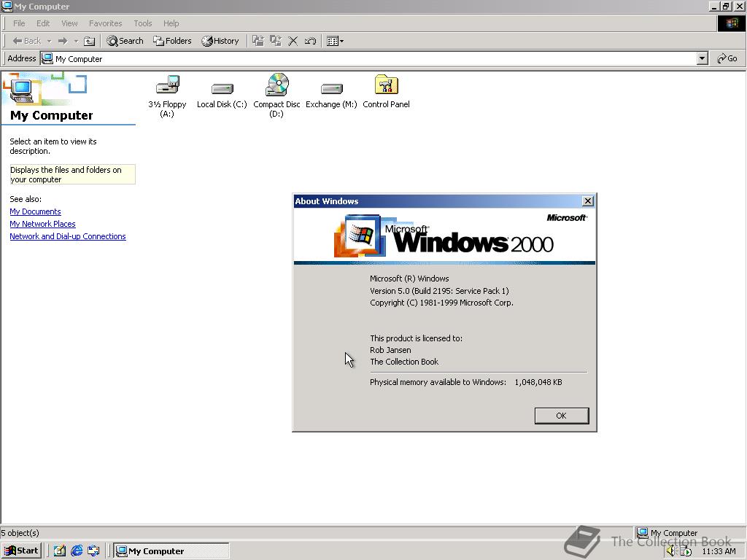Expand the Back history dropdown arrow
This screenshot has width=747, height=560.
[x=49, y=41]
